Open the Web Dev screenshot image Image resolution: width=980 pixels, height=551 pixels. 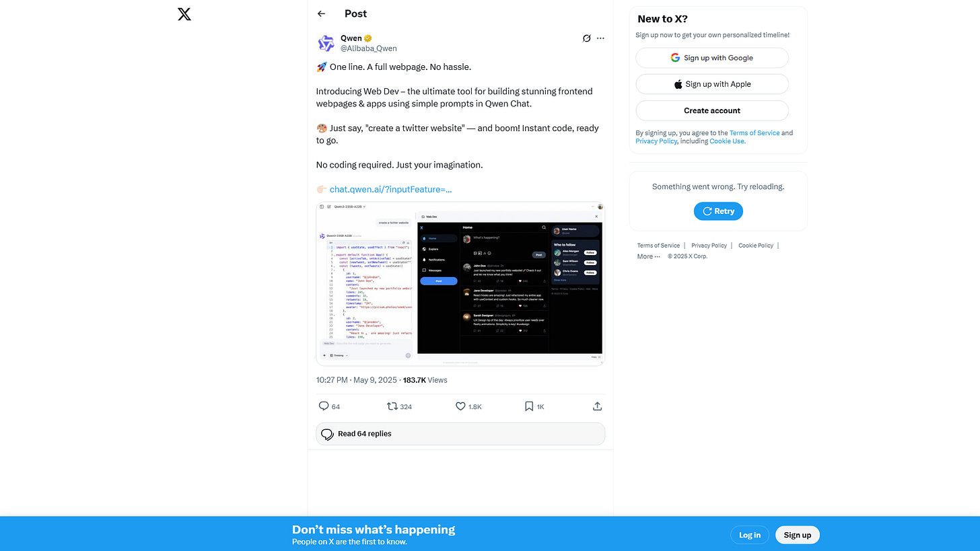(x=460, y=284)
